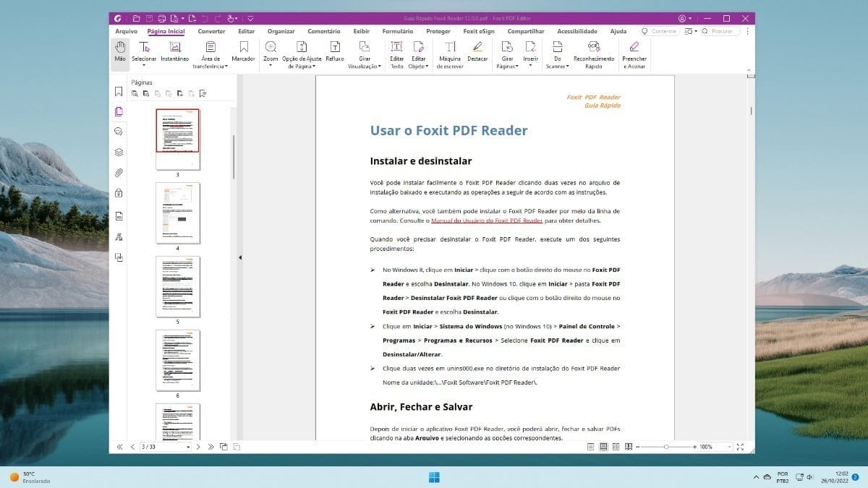This screenshot has width=868, height=488.
Task: Switch to continuous facing view mode
Action: (629, 447)
